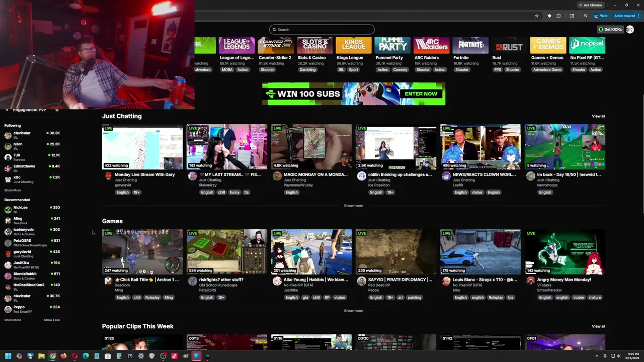Open the Rust category tile
644x362 pixels.
(509, 46)
